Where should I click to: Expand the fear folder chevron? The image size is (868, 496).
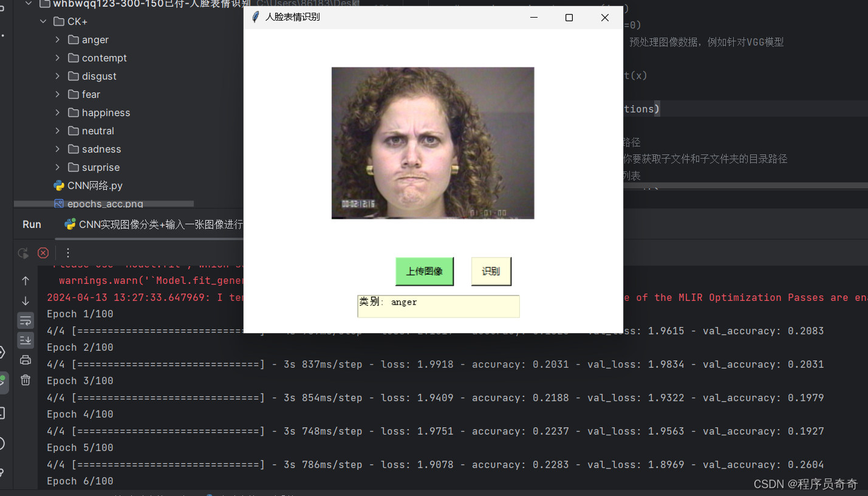(x=58, y=94)
